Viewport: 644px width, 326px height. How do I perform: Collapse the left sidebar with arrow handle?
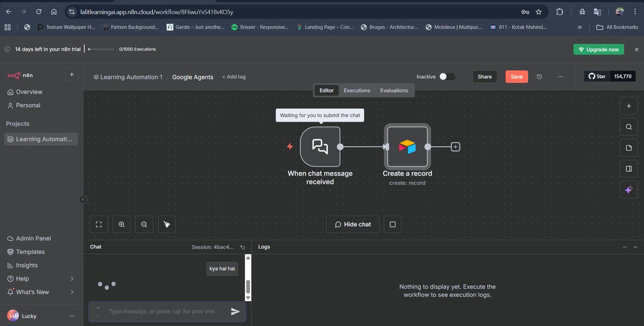pyautogui.click(x=83, y=199)
